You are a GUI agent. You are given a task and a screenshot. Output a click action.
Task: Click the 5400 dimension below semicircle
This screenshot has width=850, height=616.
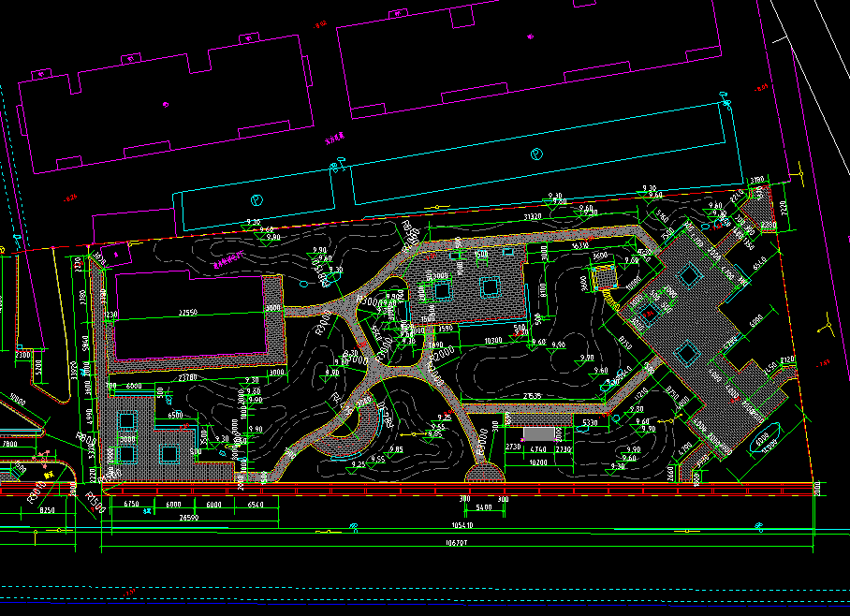coord(483,506)
